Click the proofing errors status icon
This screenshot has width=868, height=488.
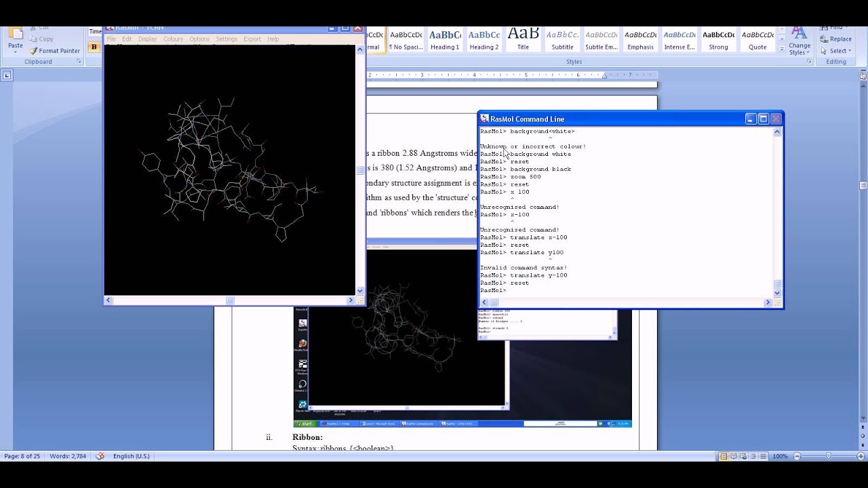click(x=100, y=456)
